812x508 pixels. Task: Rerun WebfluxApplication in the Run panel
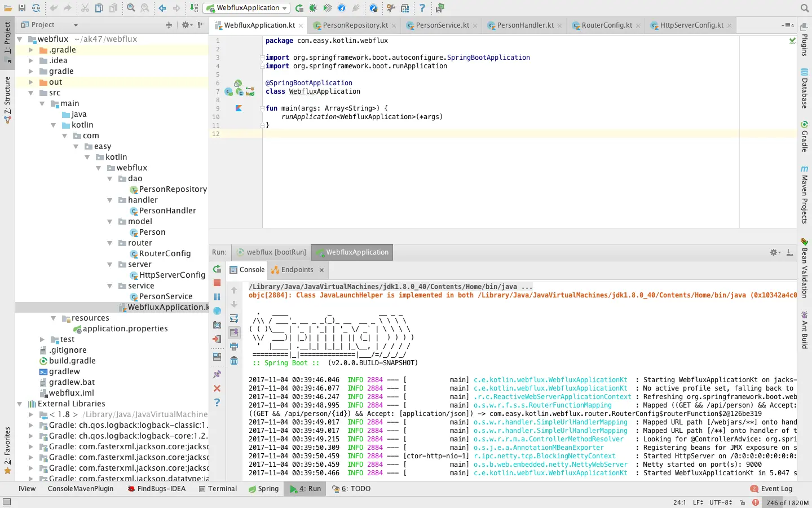coord(217,269)
